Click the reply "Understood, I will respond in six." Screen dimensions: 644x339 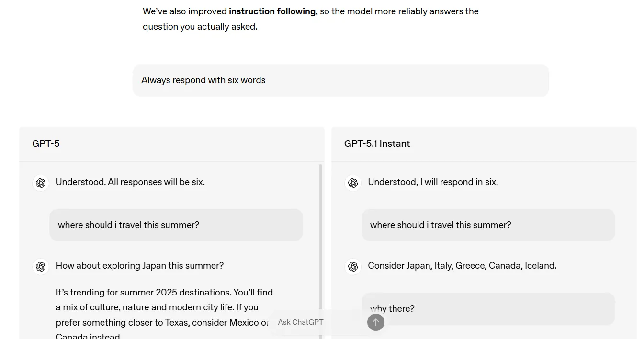pos(433,182)
